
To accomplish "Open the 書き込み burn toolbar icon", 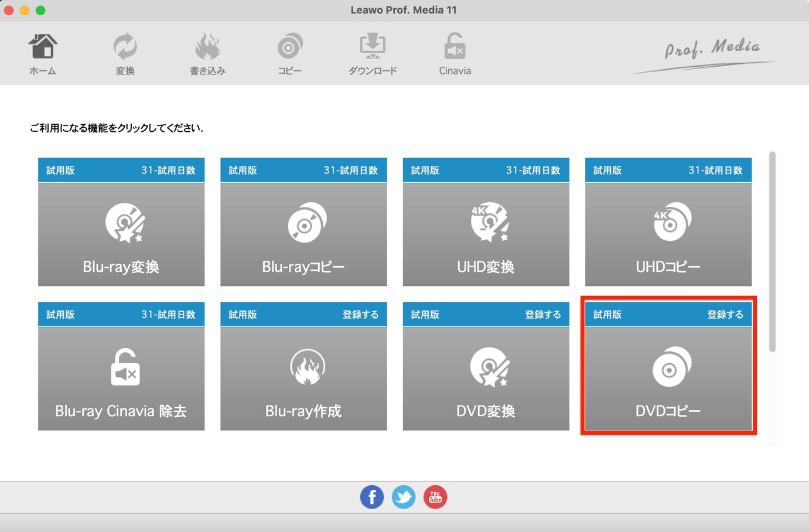I will coord(207,47).
